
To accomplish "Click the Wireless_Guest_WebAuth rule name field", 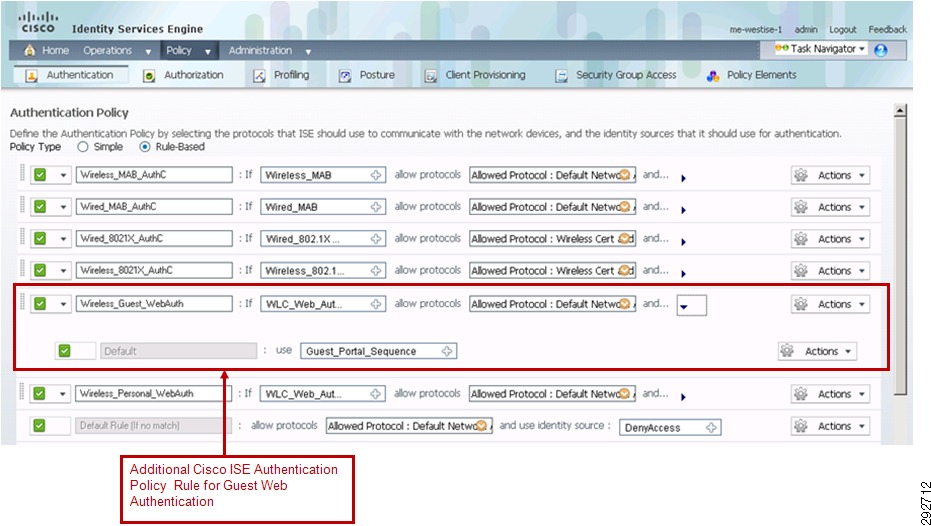I will (154, 304).
